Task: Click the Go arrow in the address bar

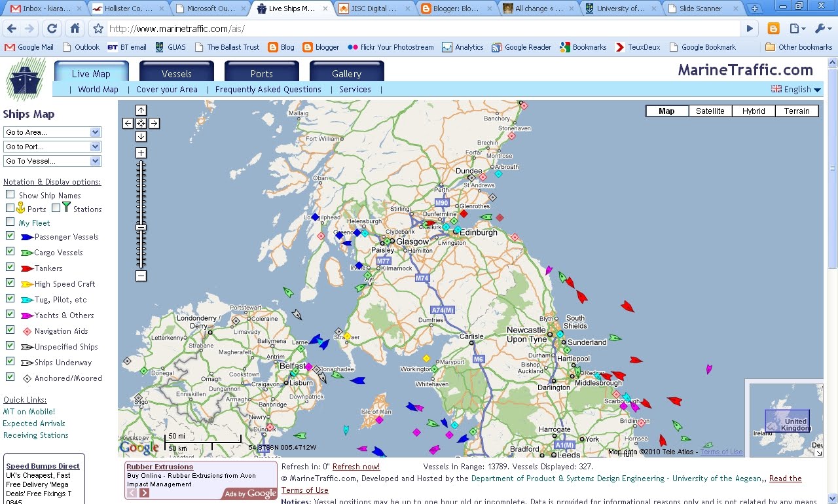Action: [x=750, y=29]
